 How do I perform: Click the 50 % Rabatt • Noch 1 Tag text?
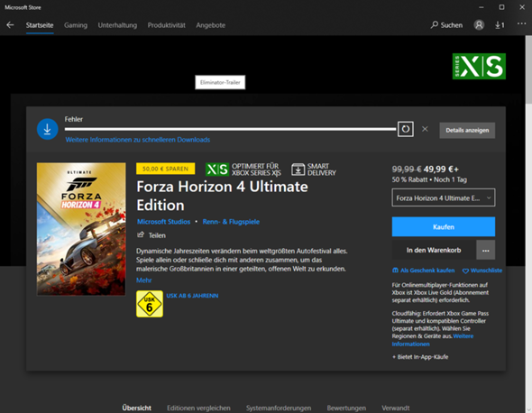pos(429,179)
